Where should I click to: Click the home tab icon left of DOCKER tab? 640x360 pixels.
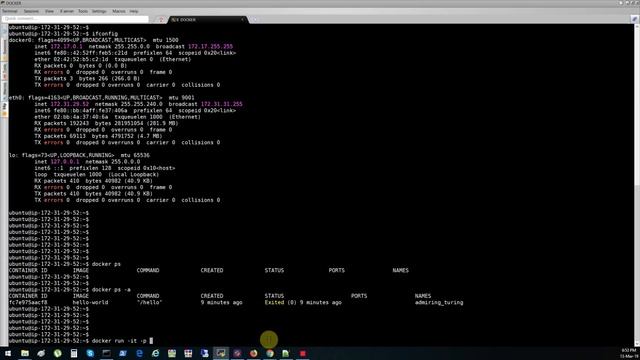point(161,20)
